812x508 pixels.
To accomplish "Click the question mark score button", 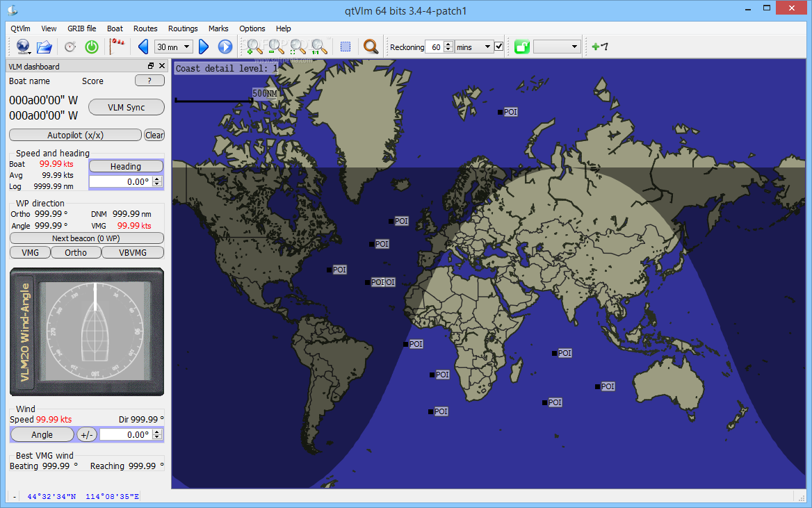I will (x=149, y=80).
